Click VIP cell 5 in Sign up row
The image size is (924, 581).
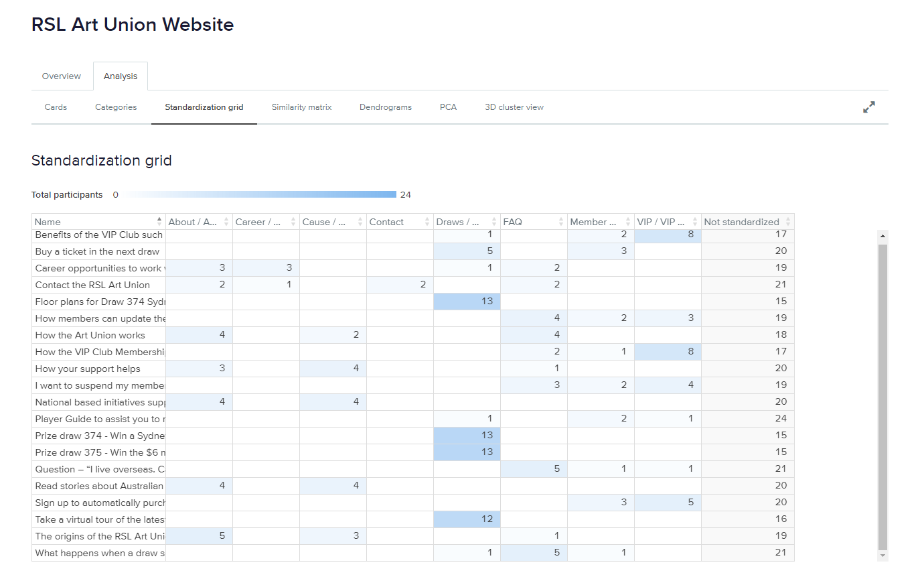click(x=668, y=503)
